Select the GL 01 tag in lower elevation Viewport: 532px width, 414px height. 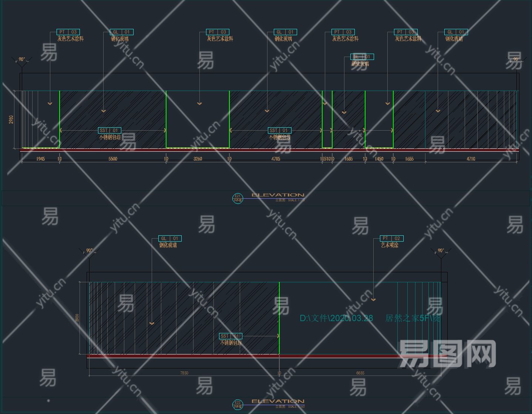[170, 238]
